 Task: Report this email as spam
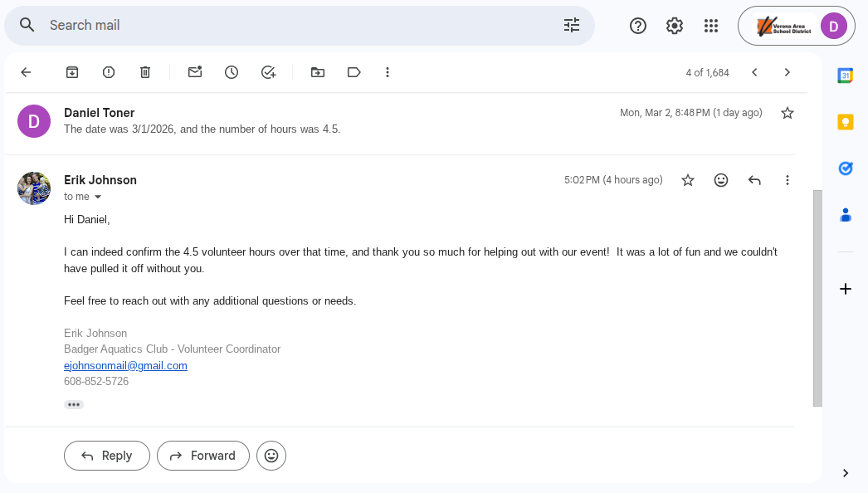click(109, 72)
